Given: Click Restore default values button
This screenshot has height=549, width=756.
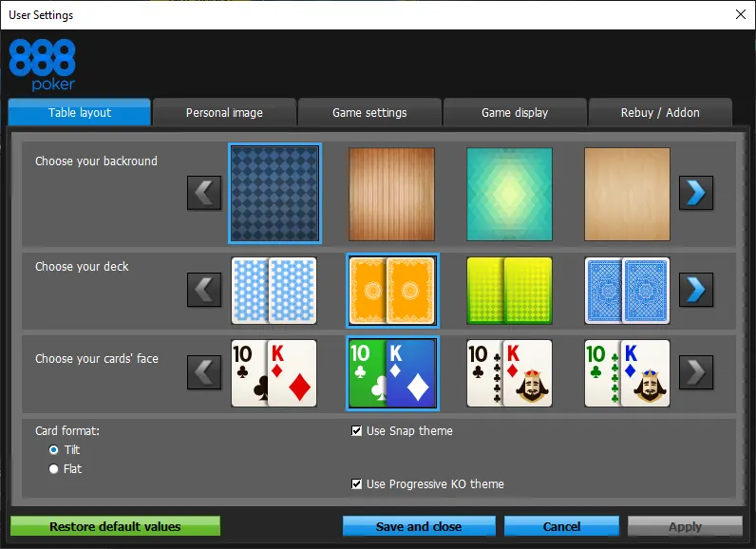Looking at the screenshot, I should click(115, 526).
